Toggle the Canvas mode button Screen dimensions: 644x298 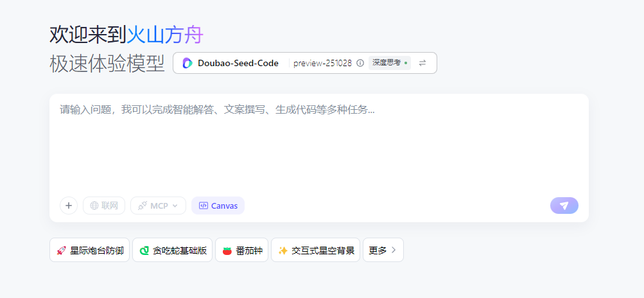(x=218, y=206)
